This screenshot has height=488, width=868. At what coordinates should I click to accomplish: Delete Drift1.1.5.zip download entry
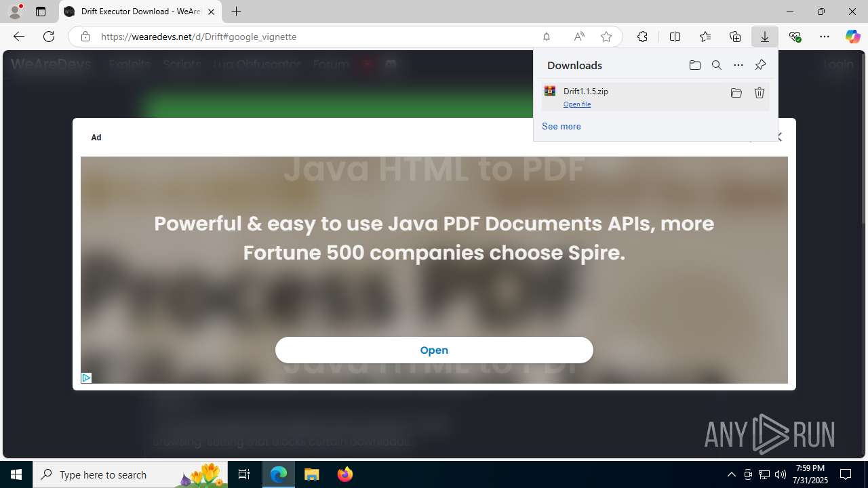tap(759, 93)
